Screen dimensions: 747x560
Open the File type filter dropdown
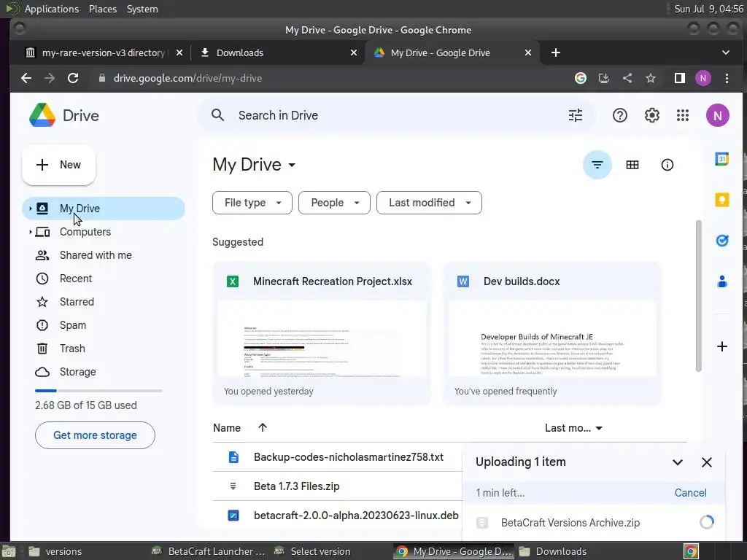[x=252, y=203]
